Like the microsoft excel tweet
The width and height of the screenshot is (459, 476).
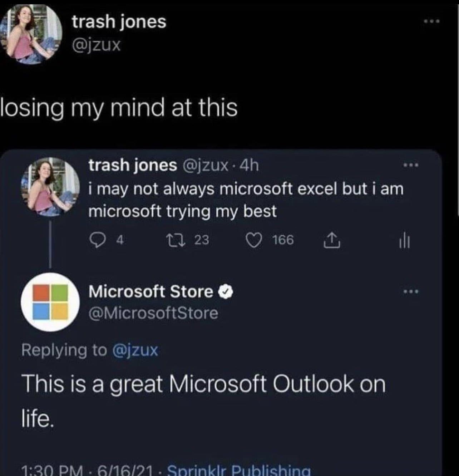pos(254,240)
